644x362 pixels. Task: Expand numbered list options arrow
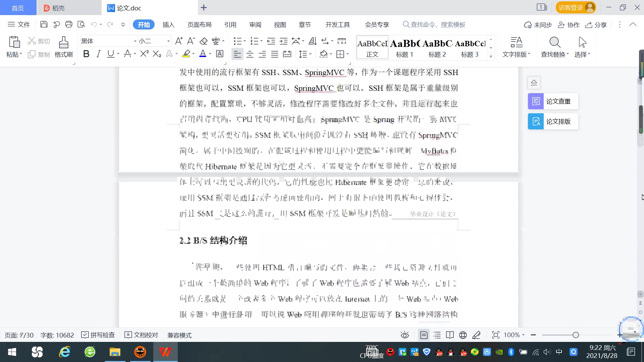[x=261, y=41]
